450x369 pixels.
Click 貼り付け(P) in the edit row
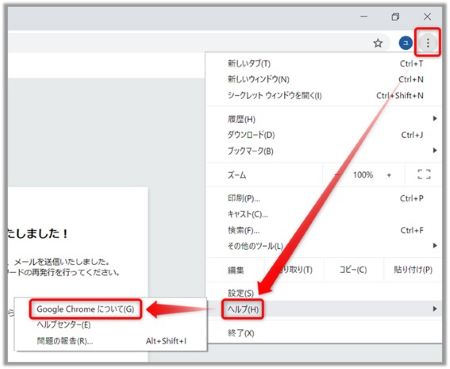pyautogui.click(x=413, y=269)
